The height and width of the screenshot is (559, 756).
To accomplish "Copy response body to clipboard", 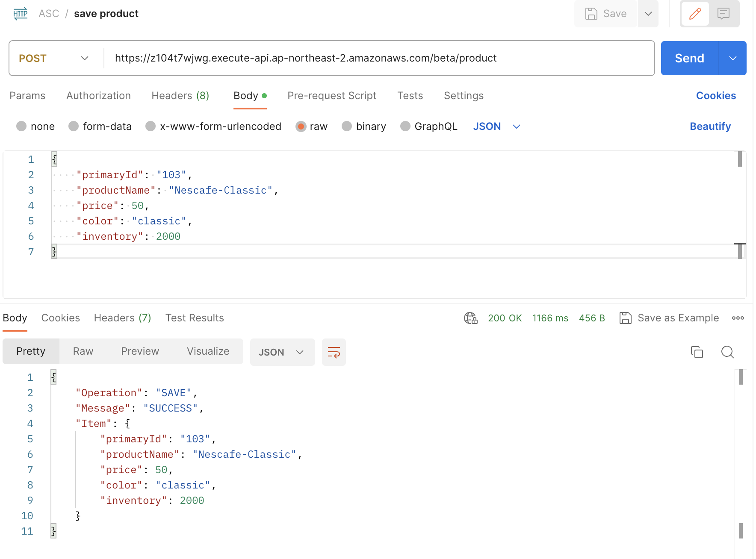I will tap(697, 352).
